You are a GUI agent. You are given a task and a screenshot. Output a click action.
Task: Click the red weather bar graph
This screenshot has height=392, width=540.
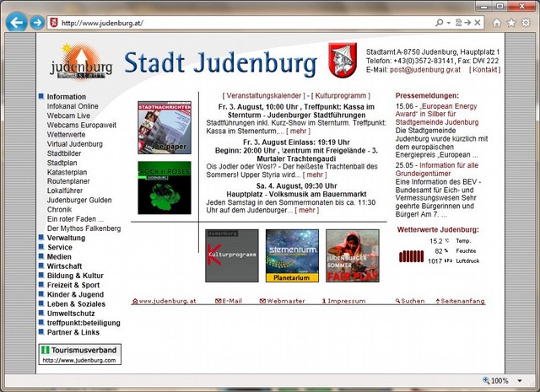pyautogui.click(x=411, y=256)
